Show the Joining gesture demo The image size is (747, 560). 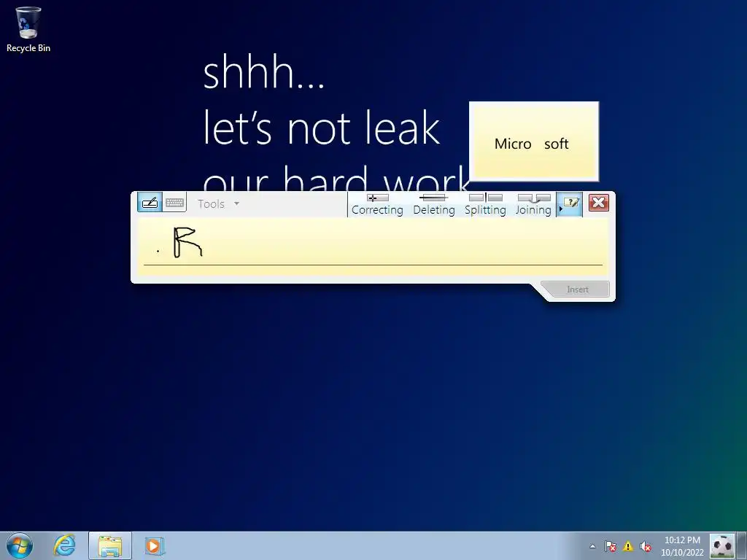tap(533, 205)
